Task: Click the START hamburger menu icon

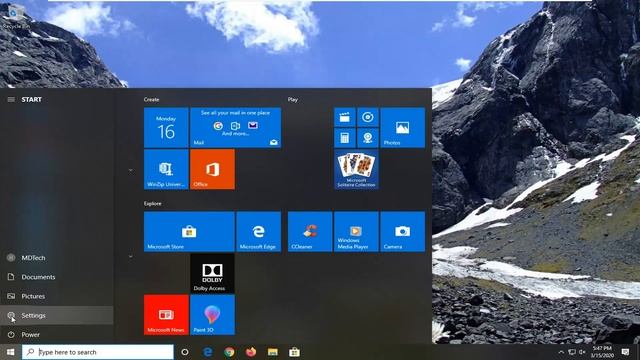Action: click(x=11, y=100)
